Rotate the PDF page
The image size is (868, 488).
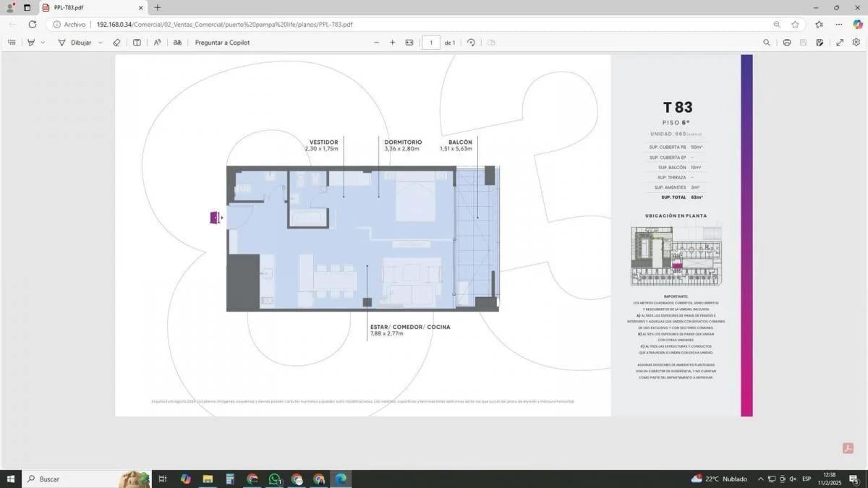point(471,43)
